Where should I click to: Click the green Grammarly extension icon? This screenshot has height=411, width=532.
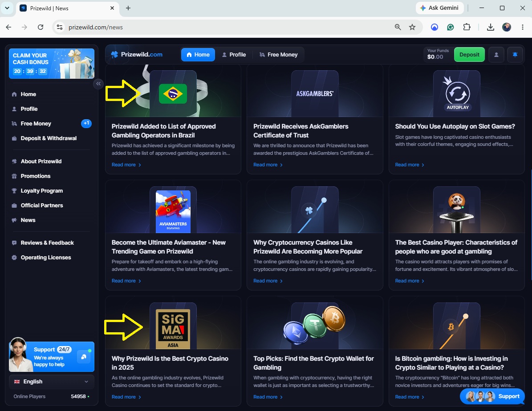tap(450, 27)
